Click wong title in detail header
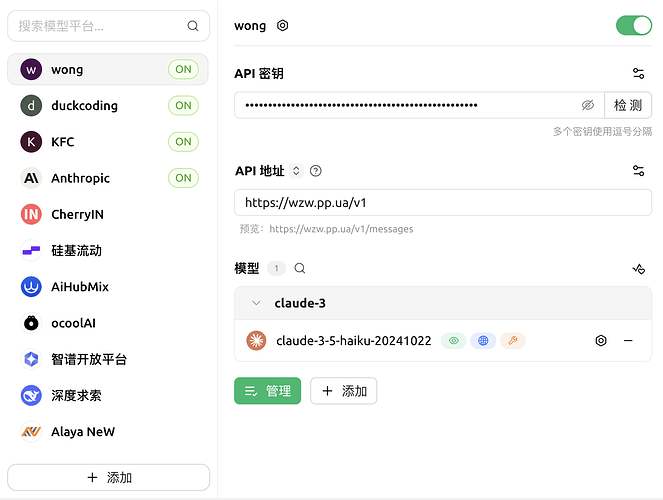663x500 pixels. (x=250, y=26)
